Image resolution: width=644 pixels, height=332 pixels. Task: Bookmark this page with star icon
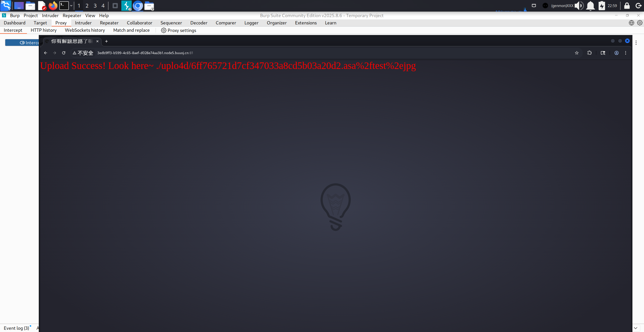[577, 53]
